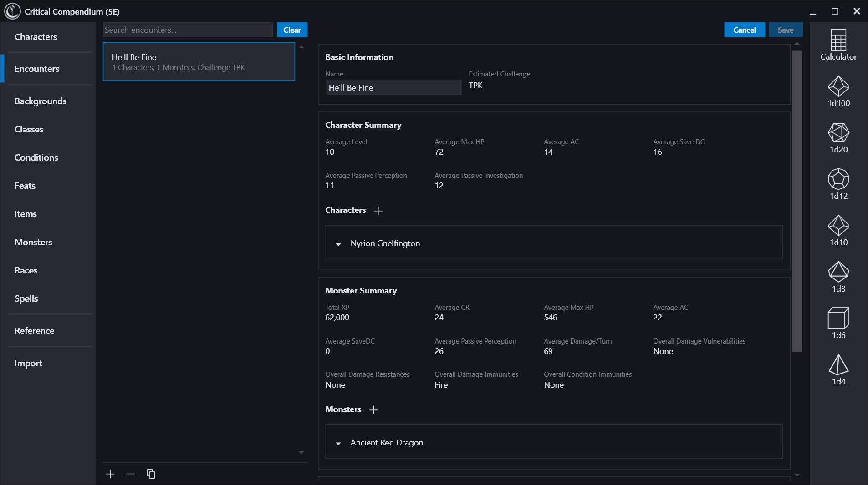Clear the encounter search
Image resolution: width=868 pixels, height=485 pixels.
(x=292, y=30)
